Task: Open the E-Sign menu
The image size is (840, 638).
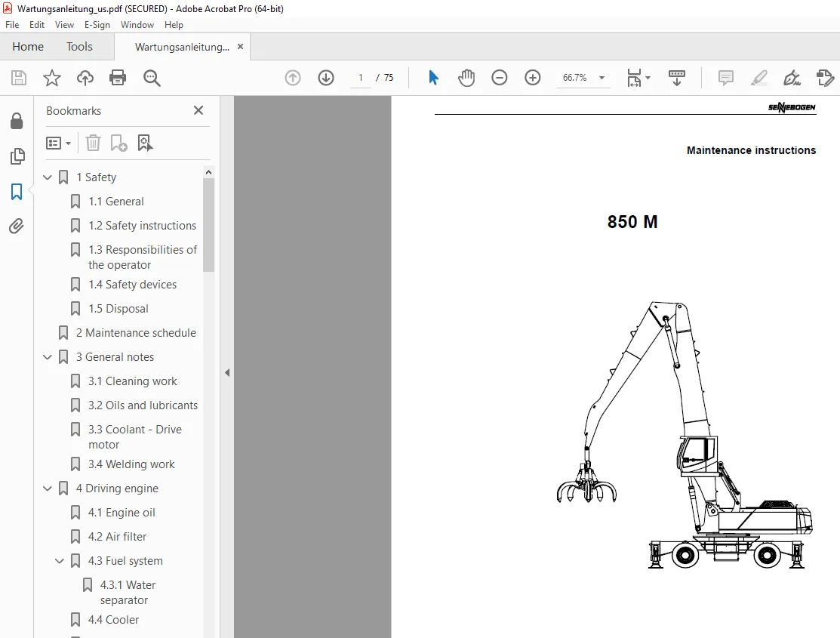Action: (x=97, y=25)
